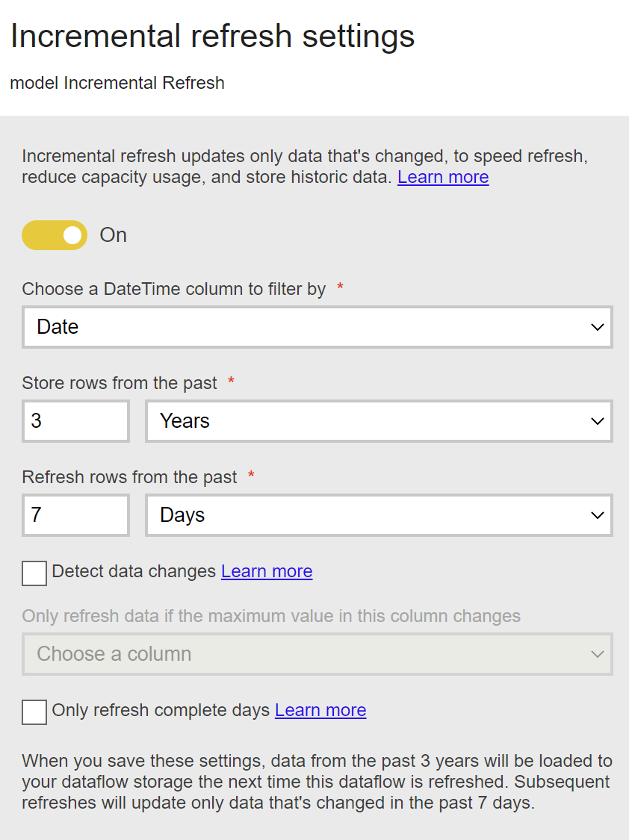Click the refresh rows number field containing 7

pos(75,515)
